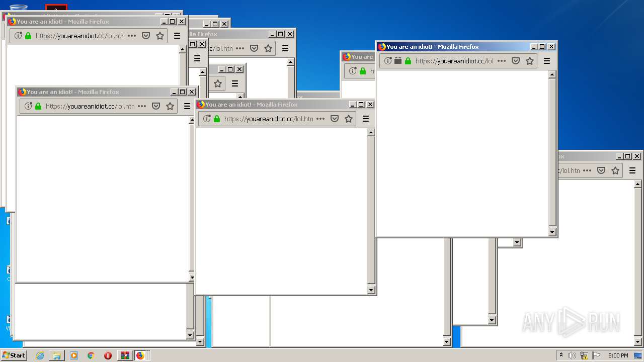Screen dimensions: 644x362
Task: Open page actions dots in the active window
Action: coord(502,61)
